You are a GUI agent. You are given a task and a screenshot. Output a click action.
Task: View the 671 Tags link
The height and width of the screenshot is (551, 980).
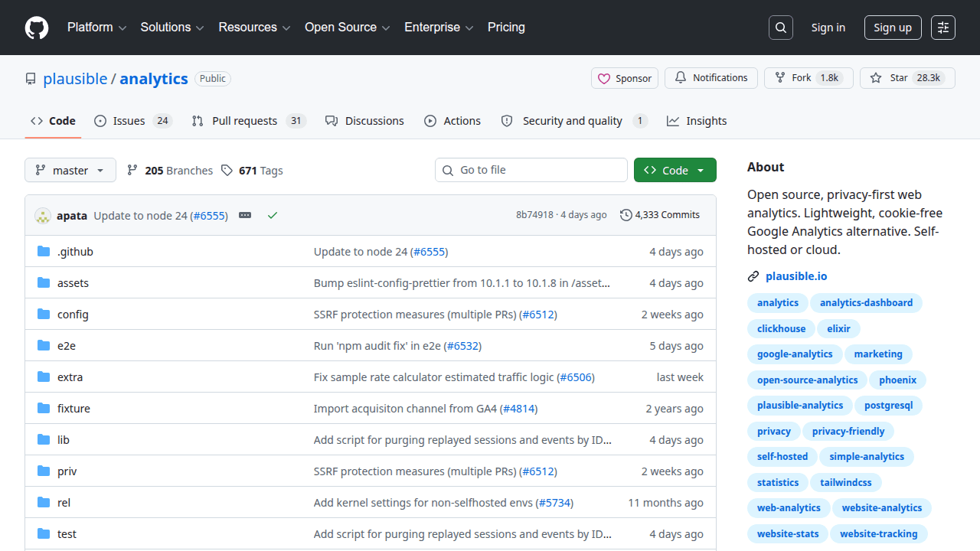(x=252, y=171)
